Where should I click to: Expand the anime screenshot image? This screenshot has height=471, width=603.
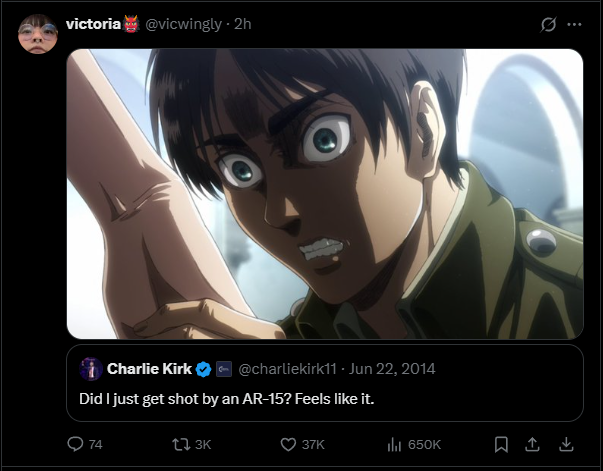[x=325, y=193]
